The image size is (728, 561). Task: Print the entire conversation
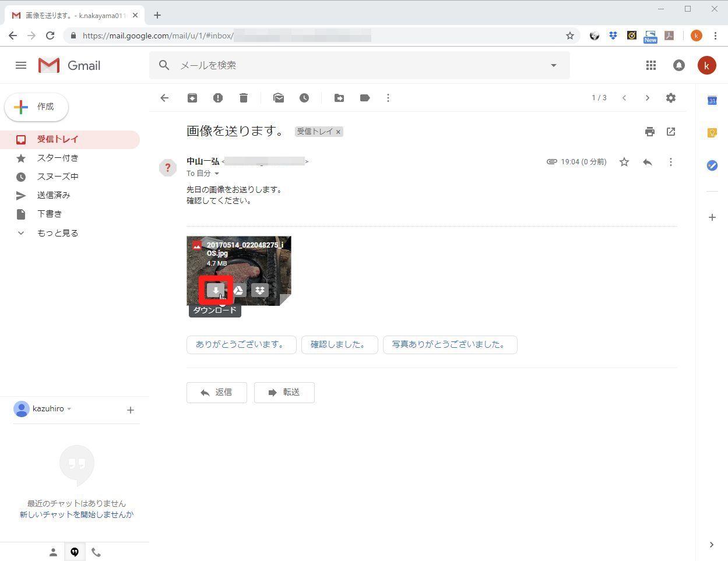[x=650, y=132]
